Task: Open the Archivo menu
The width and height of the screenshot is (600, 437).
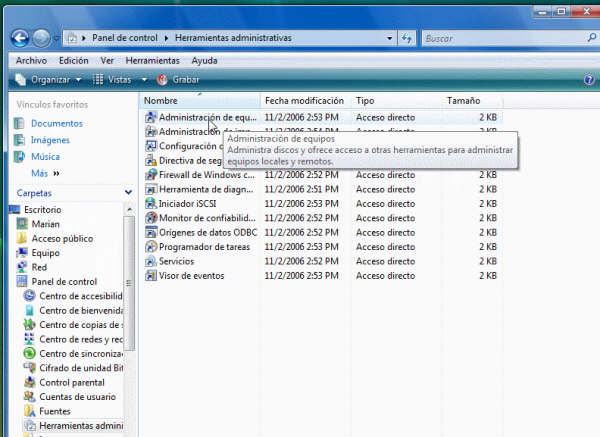Action: (31, 60)
